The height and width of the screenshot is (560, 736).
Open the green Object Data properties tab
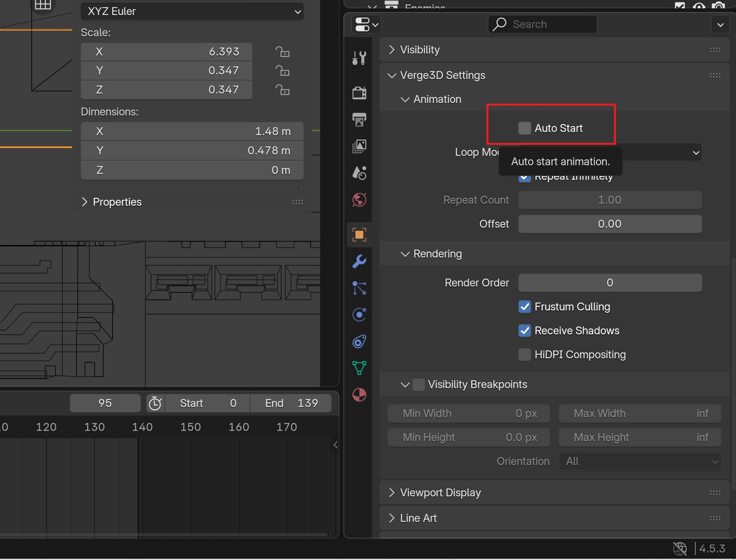click(359, 368)
